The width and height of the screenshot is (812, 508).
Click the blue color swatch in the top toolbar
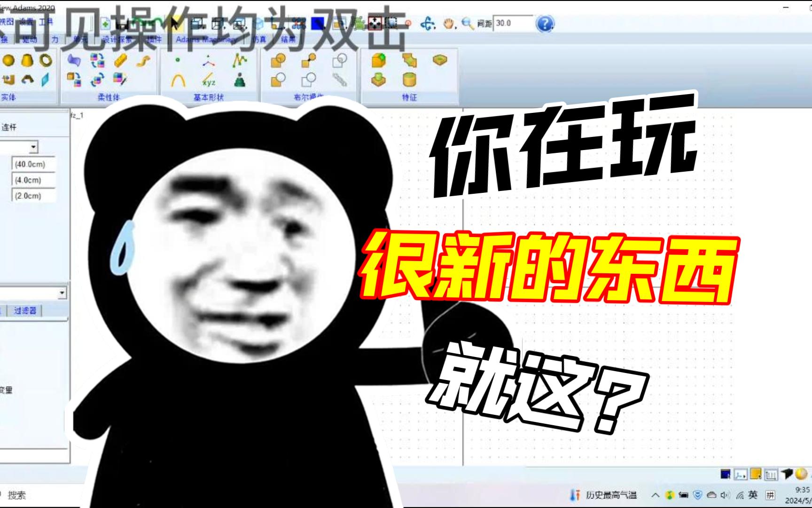(x=319, y=24)
